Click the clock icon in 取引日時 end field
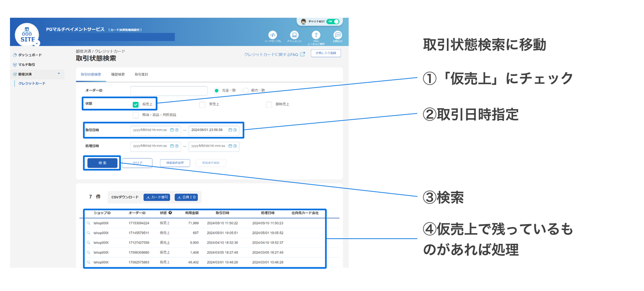Image resolution: width=644 pixels, height=291 pixels. tap(235, 130)
